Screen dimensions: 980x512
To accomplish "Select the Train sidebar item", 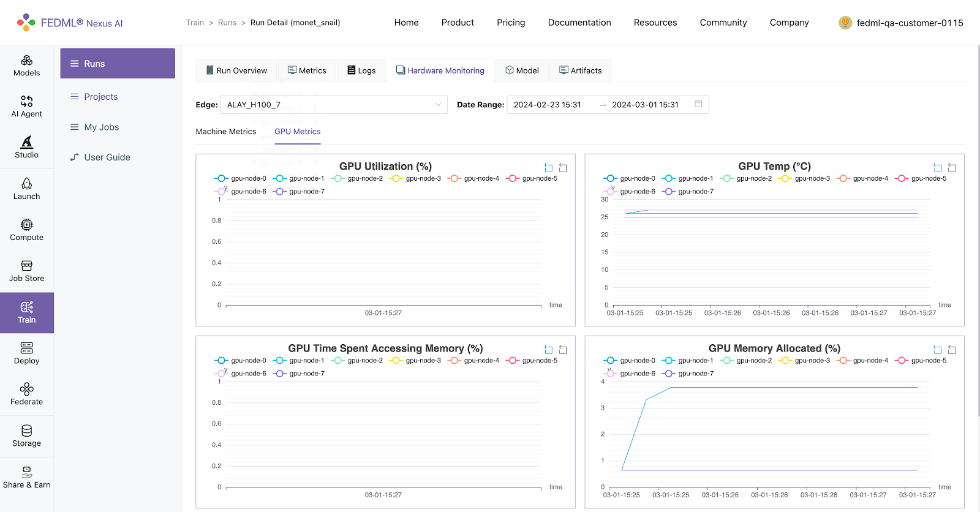I will point(26,312).
